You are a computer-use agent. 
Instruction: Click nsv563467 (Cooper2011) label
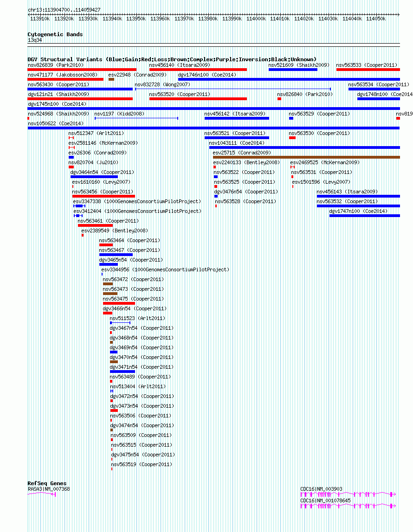coord(129,250)
